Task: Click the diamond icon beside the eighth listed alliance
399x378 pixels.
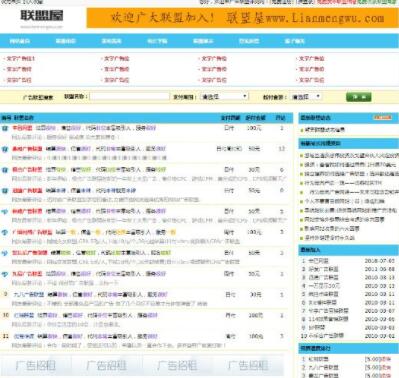Action: click(5, 274)
